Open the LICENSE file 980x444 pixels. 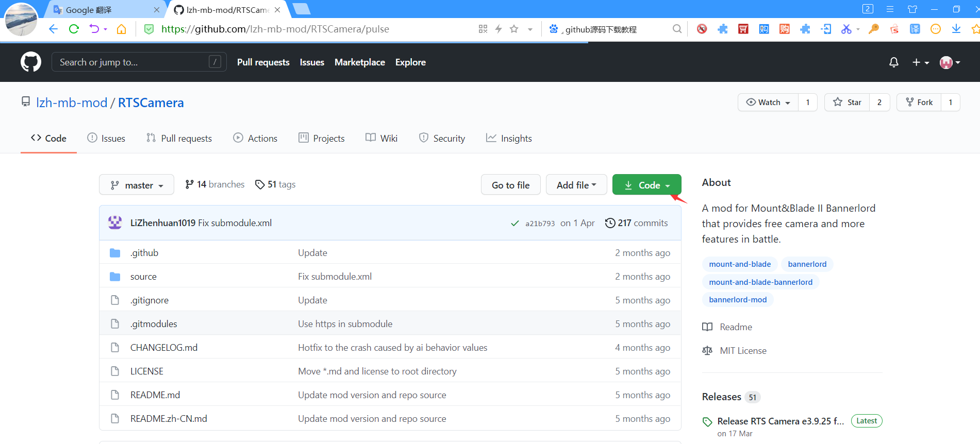147,371
